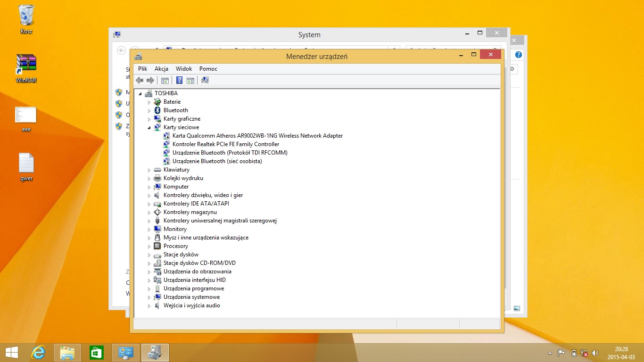Open the Widok menu
This screenshot has width=644, height=362.
tap(184, 69)
